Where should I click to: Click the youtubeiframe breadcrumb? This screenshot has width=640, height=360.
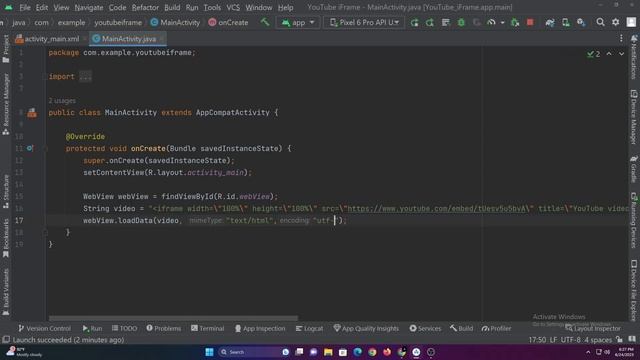(x=118, y=22)
